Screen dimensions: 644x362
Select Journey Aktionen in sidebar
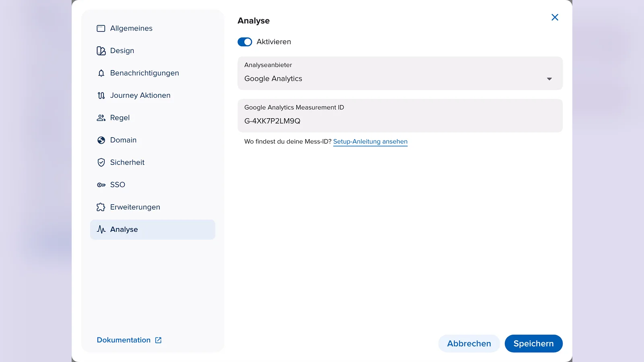tap(153, 95)
